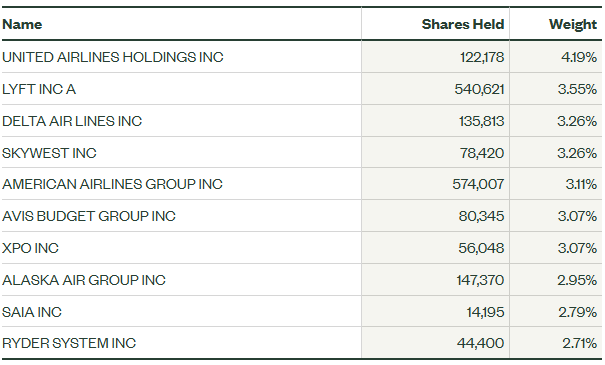Click the Shares Held column header
605x365 pixels.
click(463, 24)
